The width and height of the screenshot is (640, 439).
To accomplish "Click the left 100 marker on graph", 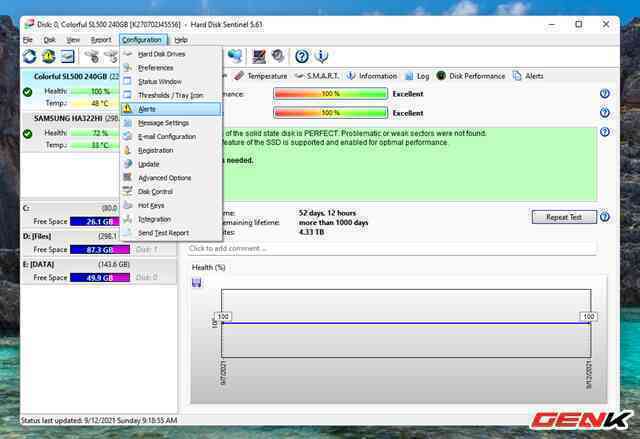I will [x=223, y=317].
